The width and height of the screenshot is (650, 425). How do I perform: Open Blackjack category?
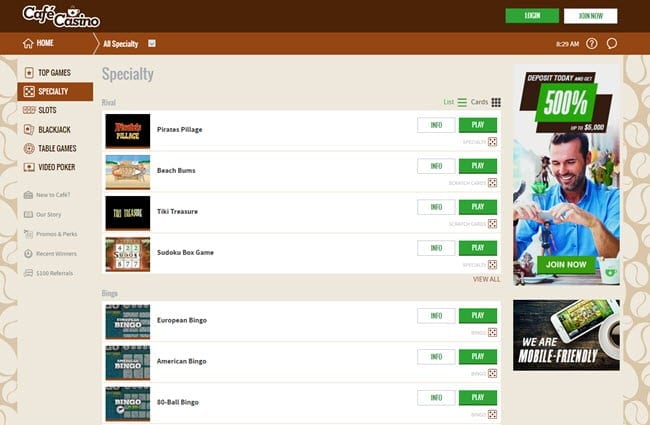pos(55,130)
